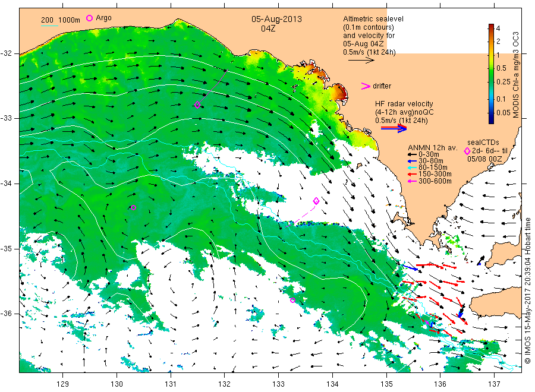Click the magenta Argo circle in the legend

[89, 18]
